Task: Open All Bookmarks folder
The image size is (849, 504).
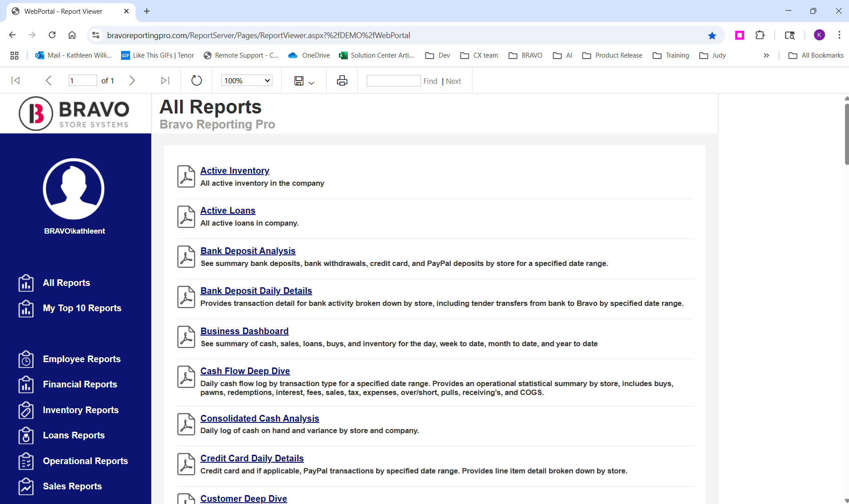Action: click(x=816, y=55)
